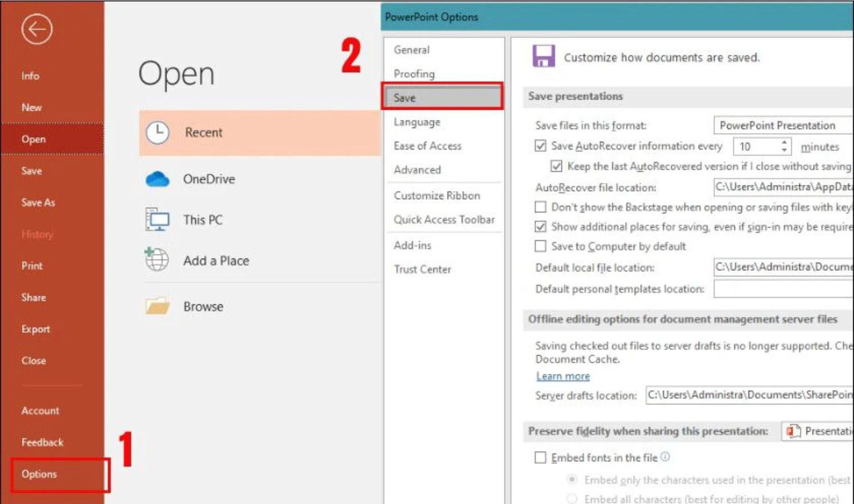Viewport: 854px width, 504px height.
Task: Enable Save to Computer by default
Action: point(540,246)
